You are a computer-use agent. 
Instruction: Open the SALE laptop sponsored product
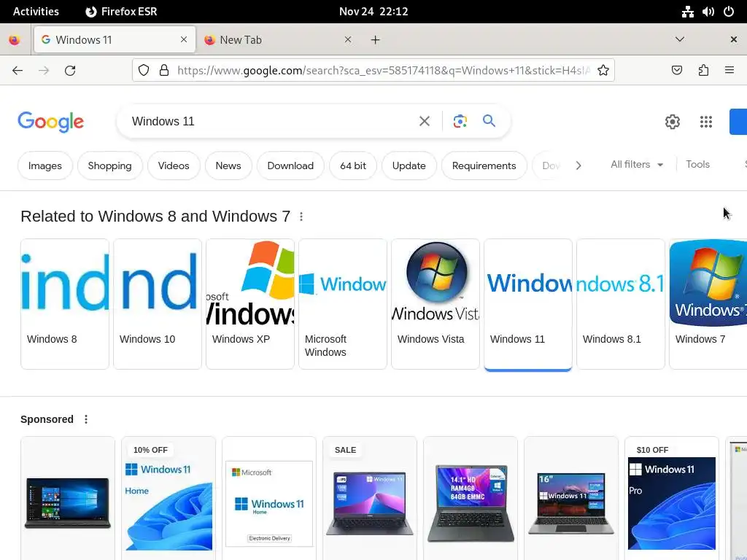click(370, 498)
